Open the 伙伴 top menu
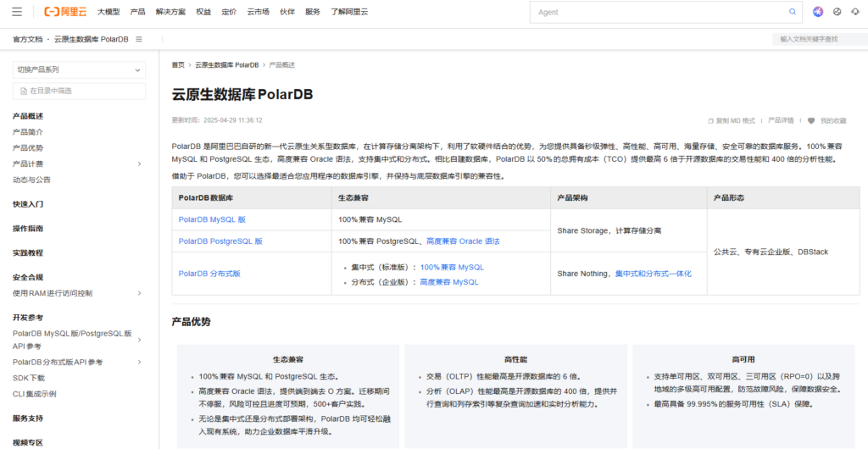868x449 pixels. coord(287,12)
